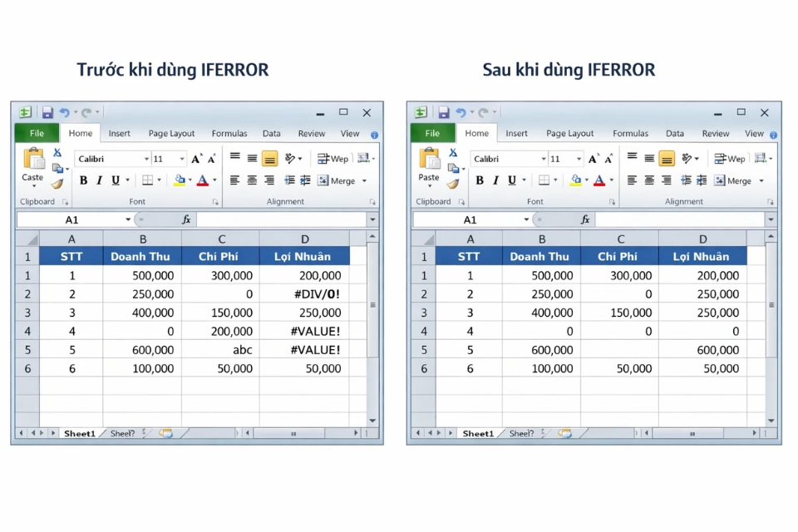Click the green File button
This screenshot has height=532, width=798.
(x=36, y=133)
